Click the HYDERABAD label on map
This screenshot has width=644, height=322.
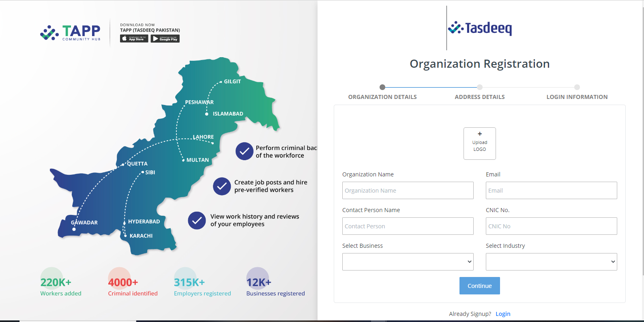(144, 222)
